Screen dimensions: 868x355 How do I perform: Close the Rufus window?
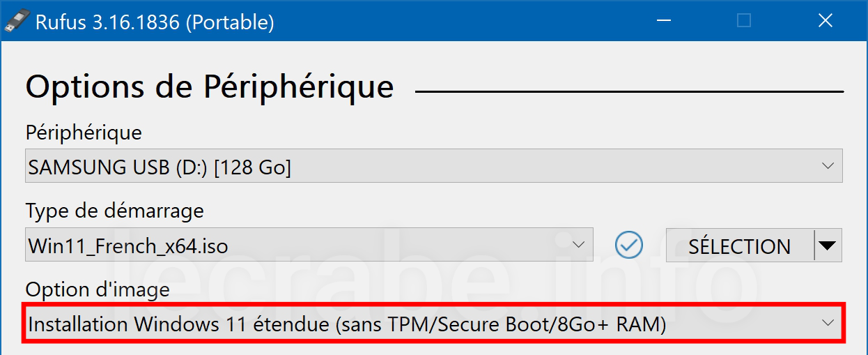pyautogui.click(x=826, y=21)
